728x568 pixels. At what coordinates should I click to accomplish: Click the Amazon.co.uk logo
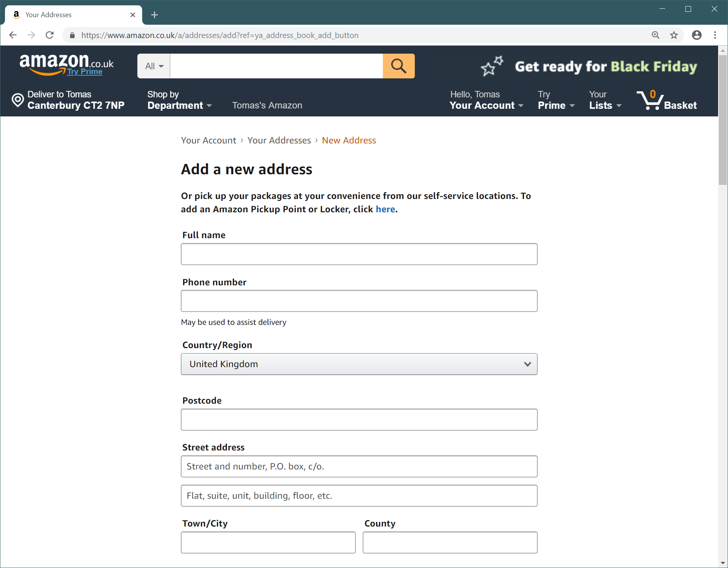tap(66, 64)
